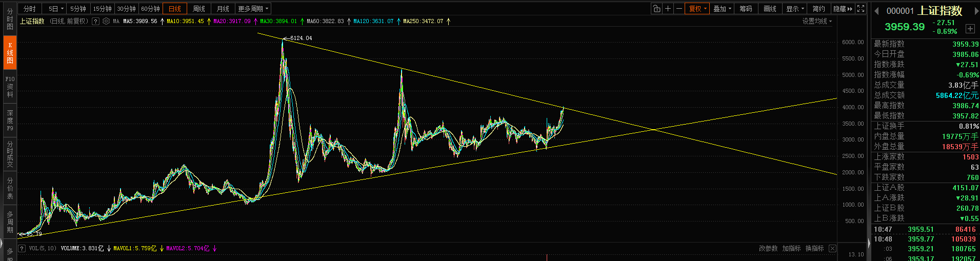
Task: Open the 分时图 sidebar panel
Action: point(10,19)
